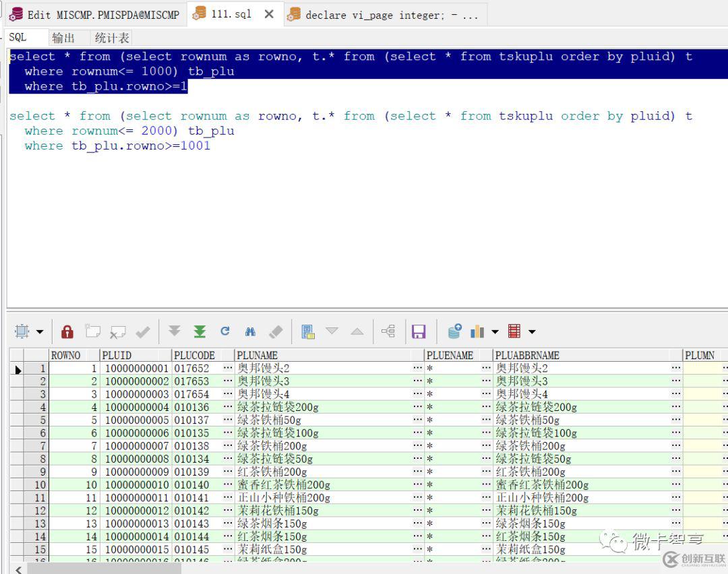Viewport: 728px width, 574px height.
Task: Open cell editor ellipsis for 奥邦馒头2 PLUNAME
Action: pos(418,369)
